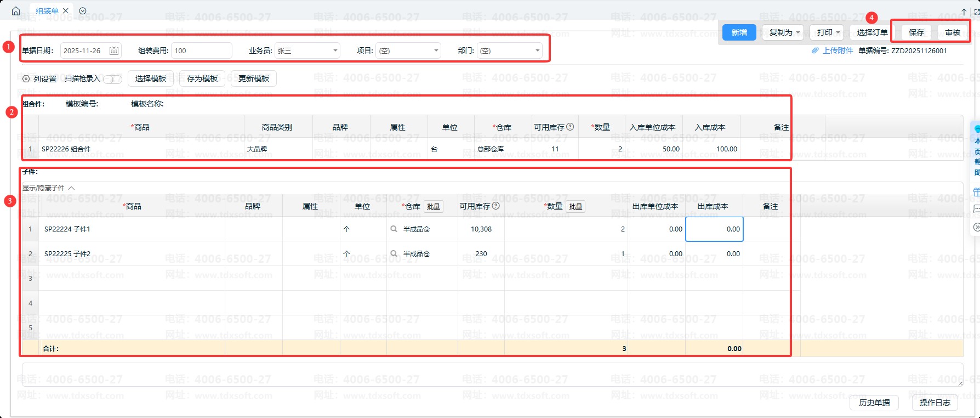Viewport: 980px width, 418px height.
Task: Go to the home page icon
Action: [16, 11]
